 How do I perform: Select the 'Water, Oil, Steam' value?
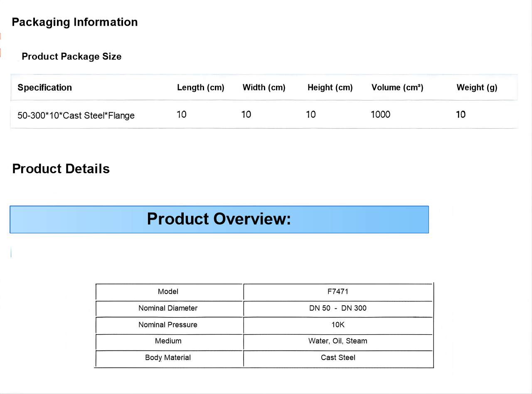point(338,341)
